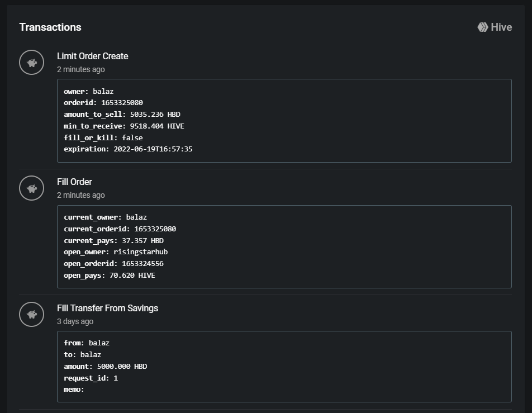Click amount_to_sell 5035.236 HBD line
This screenshot has height=413, width=532.
coord(122,115)
